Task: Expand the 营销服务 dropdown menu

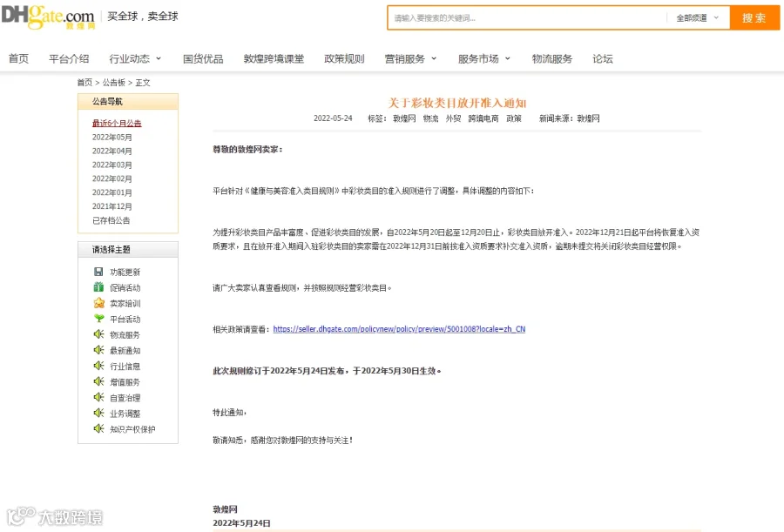Action: click(x=410, y=58)
